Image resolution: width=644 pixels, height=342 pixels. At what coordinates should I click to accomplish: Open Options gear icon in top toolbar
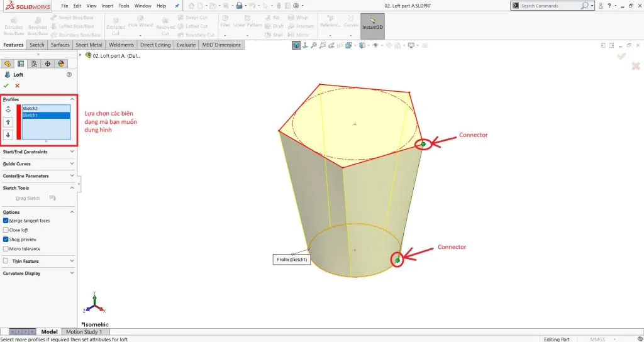[296, 6]
